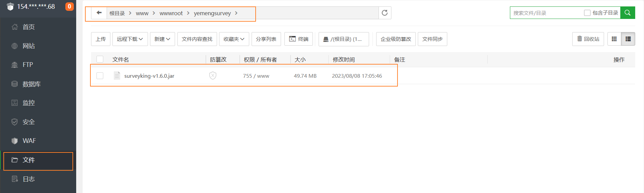Click the orange notification badge
The width and height of the screenshot is (644, 193).
click(x=69, y=6)
